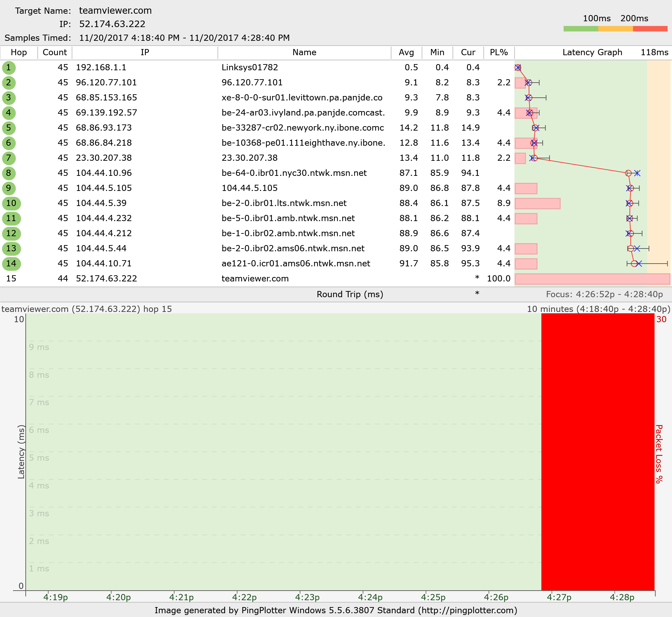Click hop 12 green circle marker
672x617 pixels.
pyautogui.click(x=11, y=233)
